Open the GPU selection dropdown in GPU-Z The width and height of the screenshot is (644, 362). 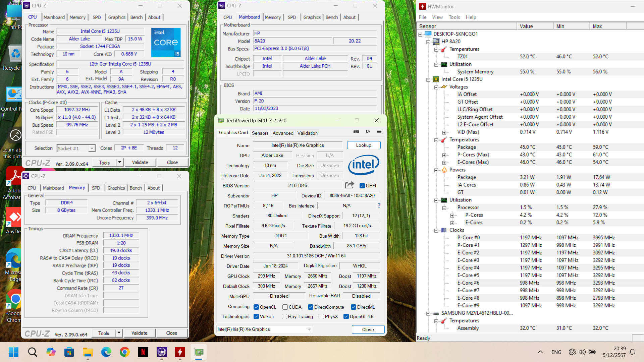[265, 329]
